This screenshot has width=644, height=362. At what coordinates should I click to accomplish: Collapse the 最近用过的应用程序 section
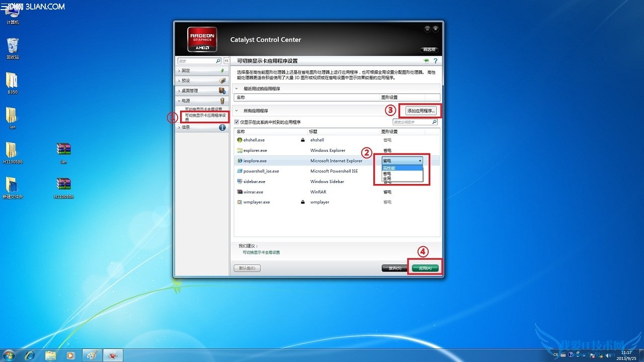point(236,88)
